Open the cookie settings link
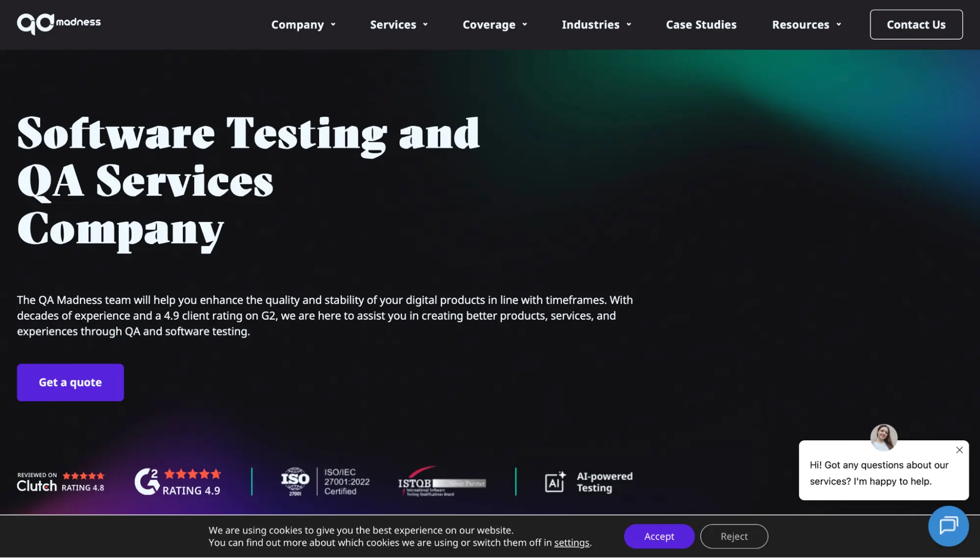The height and width of the screenshot is (558, 980). click(572, 543)
